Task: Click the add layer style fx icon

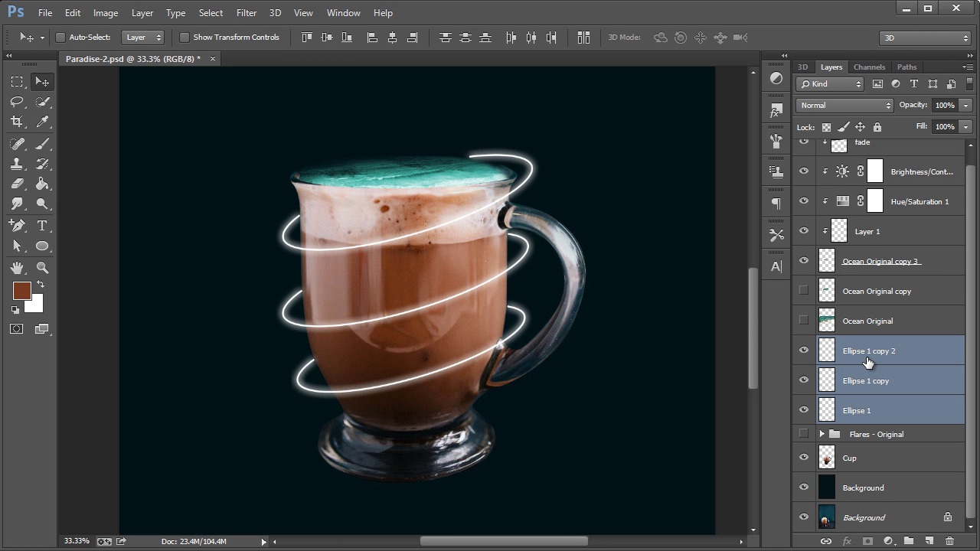Action: [847, 541]
